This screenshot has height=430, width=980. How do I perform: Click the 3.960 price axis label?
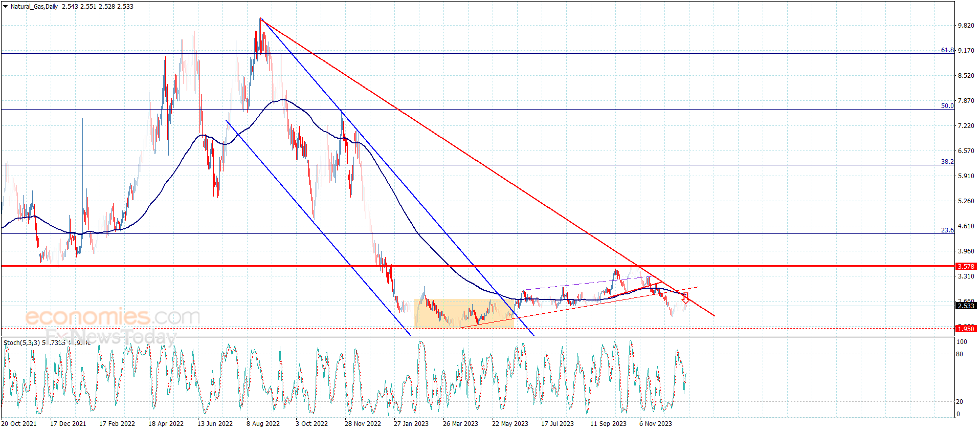[x=966, y=251]
